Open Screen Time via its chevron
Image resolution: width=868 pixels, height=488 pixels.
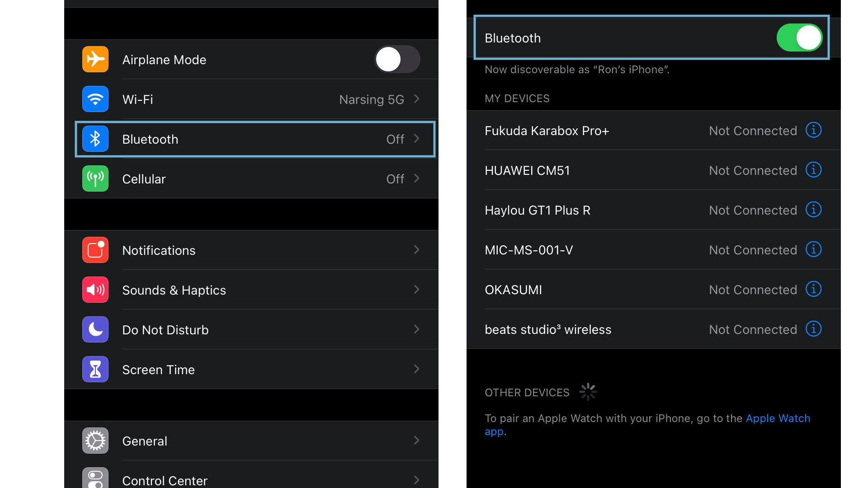417,369
